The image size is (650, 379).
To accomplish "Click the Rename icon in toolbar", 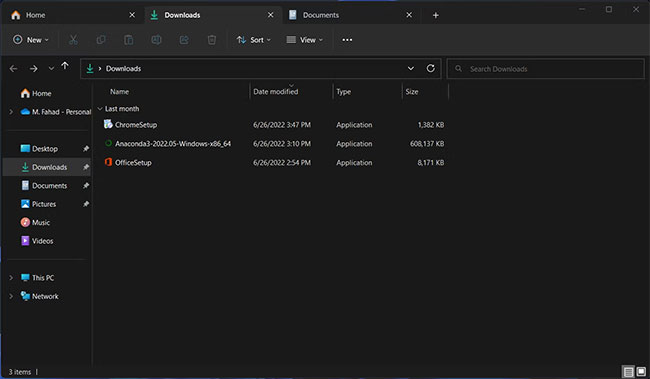I will point(156,40).
